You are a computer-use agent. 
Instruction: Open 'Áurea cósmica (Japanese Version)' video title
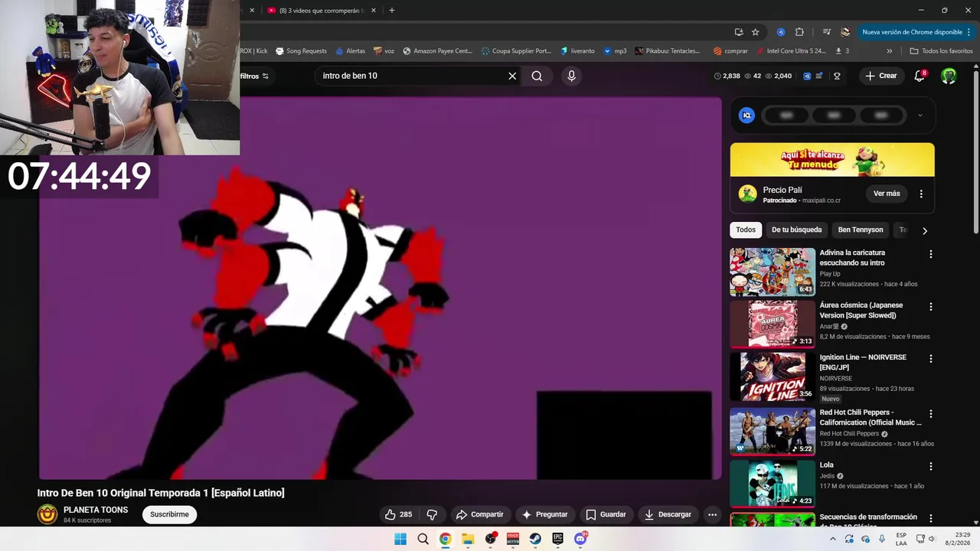861,310
